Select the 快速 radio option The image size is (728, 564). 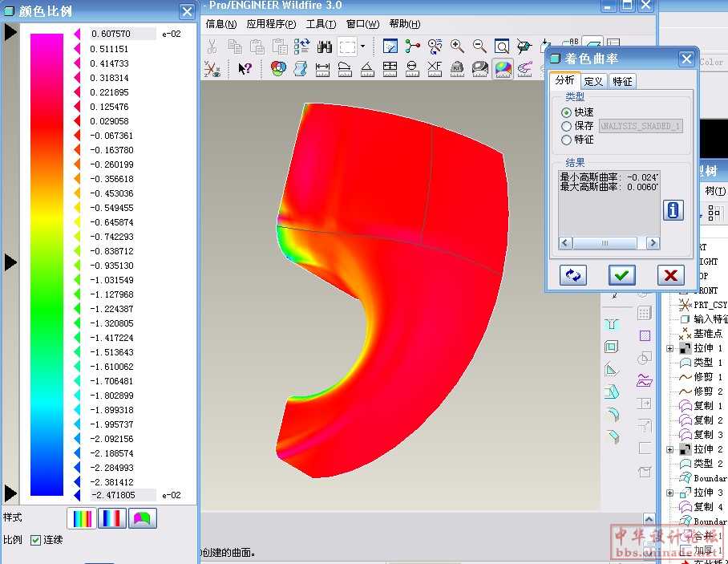pos(566,112)
